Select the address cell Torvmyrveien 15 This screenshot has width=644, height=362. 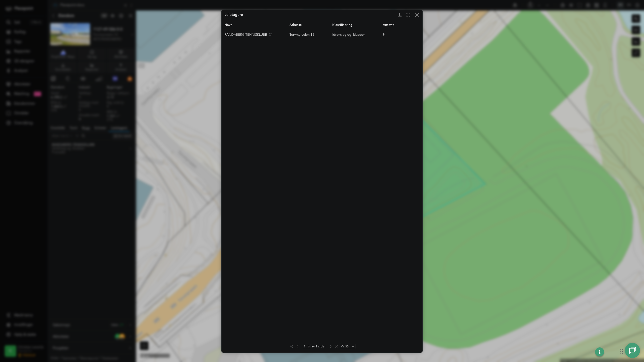click(302, 35)
